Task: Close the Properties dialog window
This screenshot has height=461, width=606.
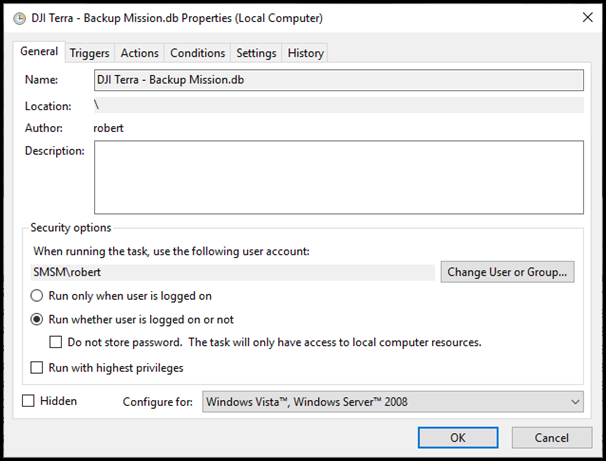Action: coord(587,17)
